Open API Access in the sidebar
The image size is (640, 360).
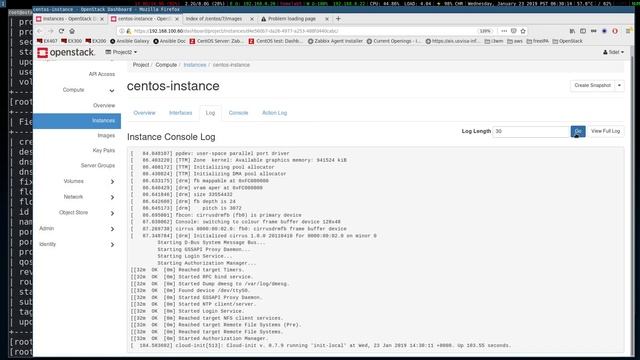pyautogui.click(x=102, y=74)
